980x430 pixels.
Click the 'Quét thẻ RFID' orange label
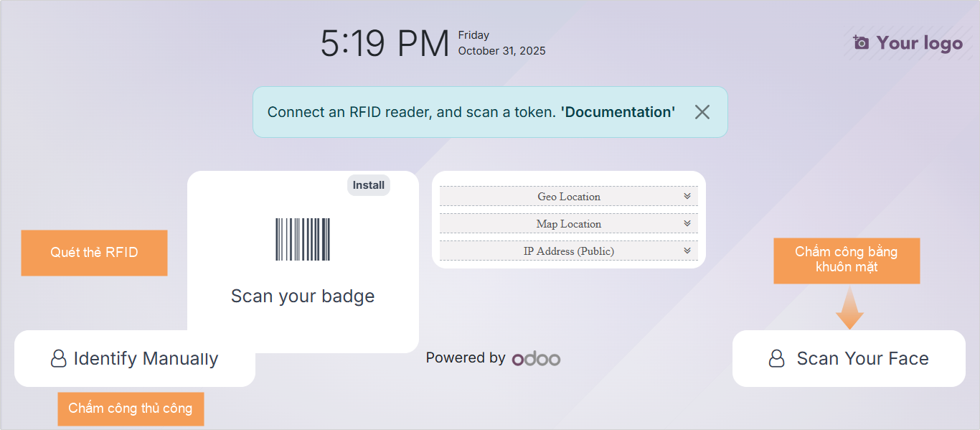tap(94, 253)
